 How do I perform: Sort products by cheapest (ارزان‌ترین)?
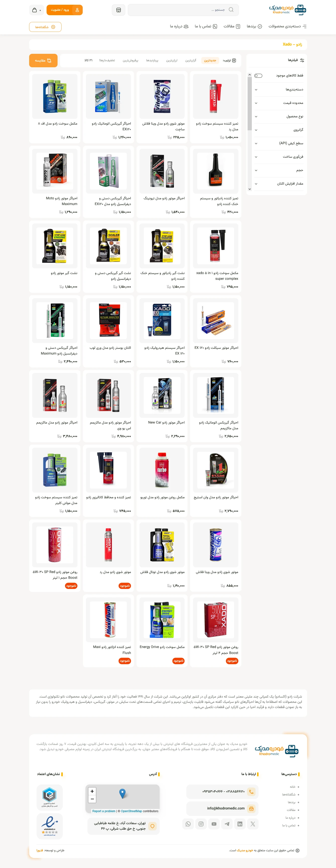point(172,61)
